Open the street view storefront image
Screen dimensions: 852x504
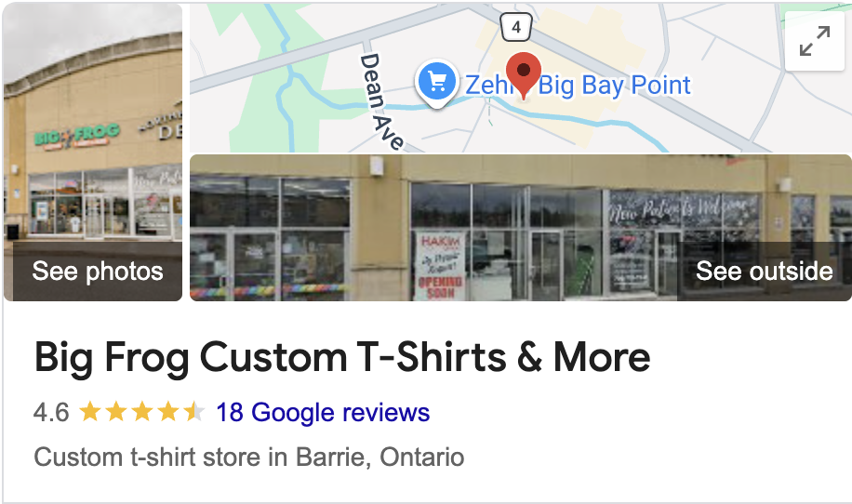(521, 228)
